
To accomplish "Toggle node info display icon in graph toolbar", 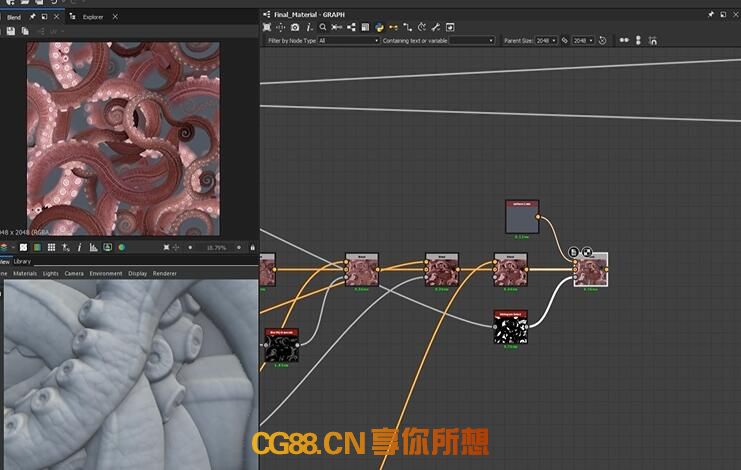I will point(309,27).
